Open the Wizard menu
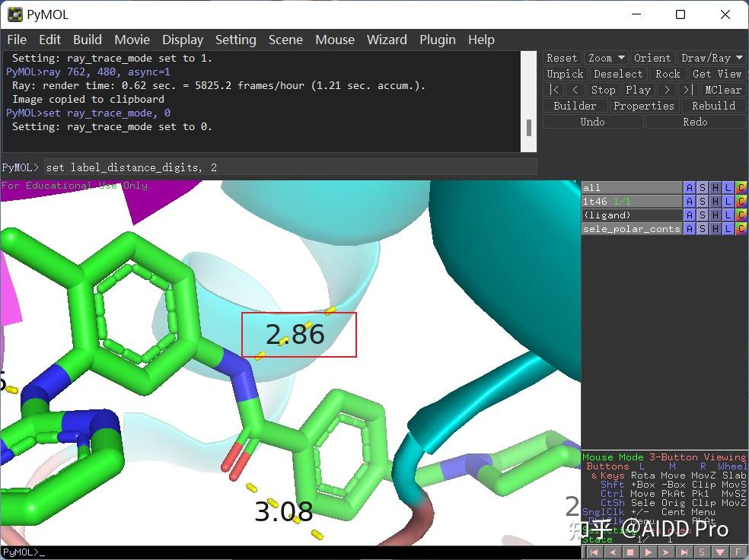Screen dimensions: 749x560 point(386,40)
